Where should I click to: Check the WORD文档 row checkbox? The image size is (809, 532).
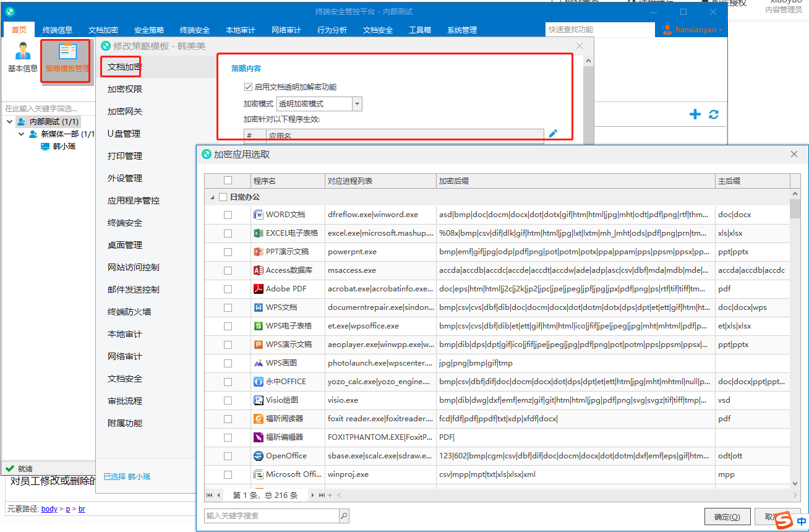pos(228,215)
